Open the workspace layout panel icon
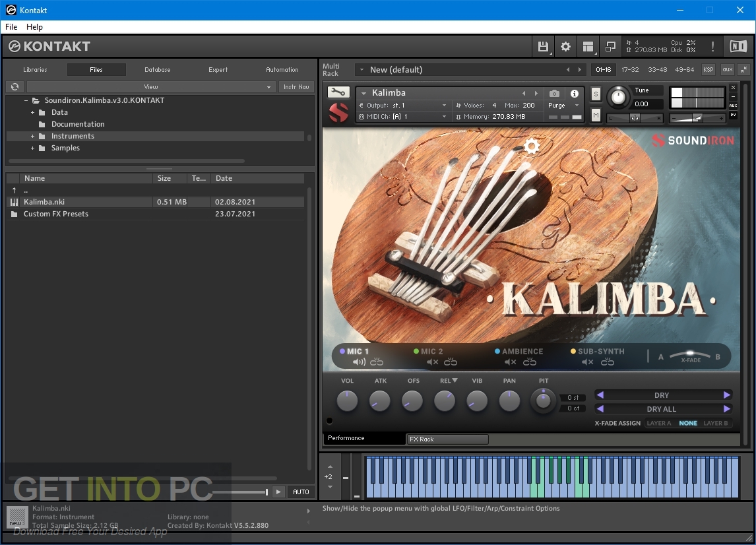This screenshot has width=756, height=545. 588,46
